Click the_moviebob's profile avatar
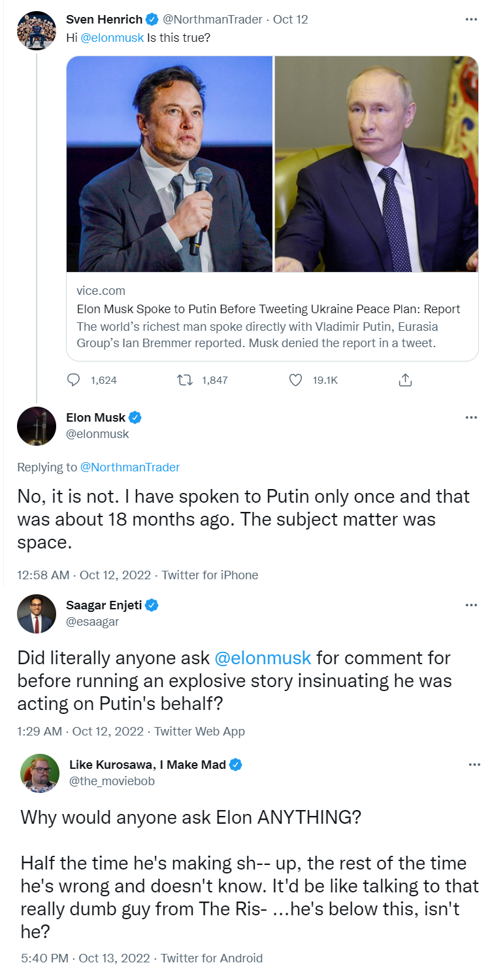The image size is (490, 980). click(39, 773)
